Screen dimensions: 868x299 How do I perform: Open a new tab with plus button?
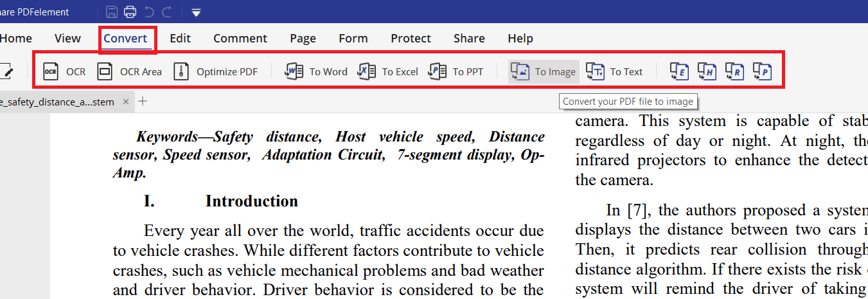143,101
